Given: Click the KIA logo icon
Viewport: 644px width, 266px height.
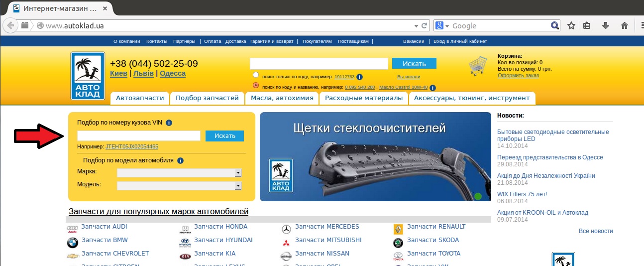Looking at the screenshot, I should pyautogui.click(x=185, y=257).
